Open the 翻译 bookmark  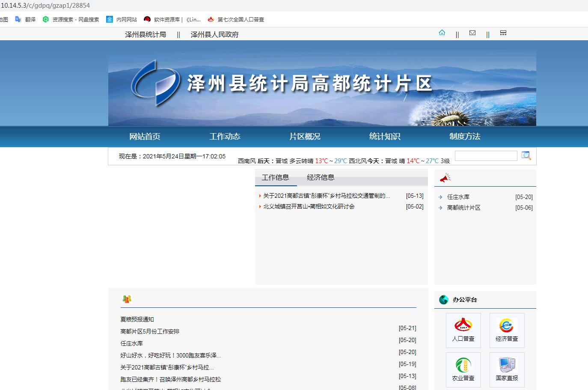click(25, 19)
